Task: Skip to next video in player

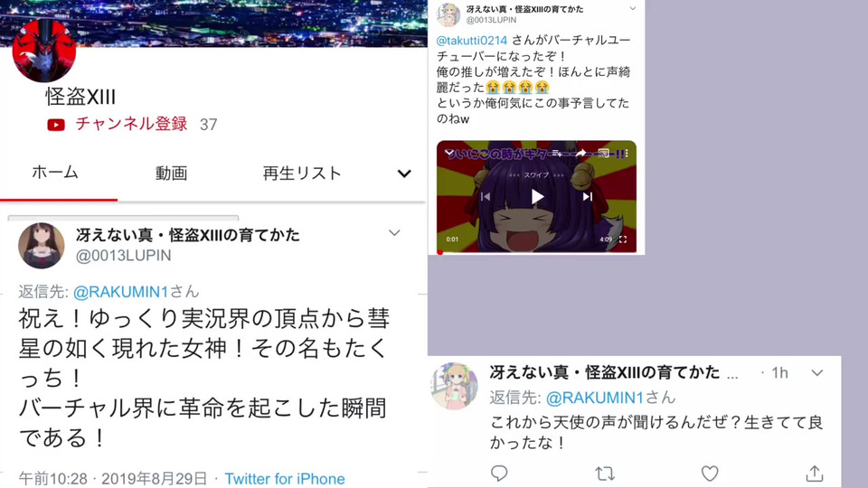Action: coord(588,197)
